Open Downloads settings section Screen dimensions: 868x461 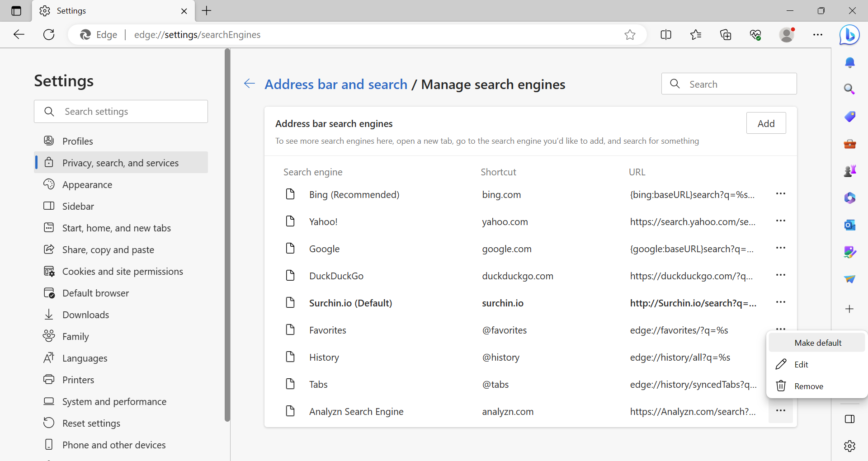pos(121,315)
